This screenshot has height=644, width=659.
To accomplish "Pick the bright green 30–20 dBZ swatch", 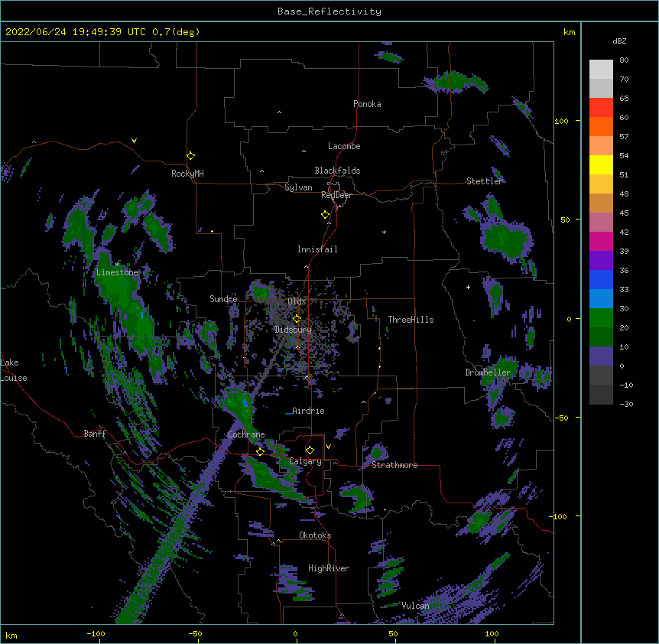I will (x=601, y=318).
